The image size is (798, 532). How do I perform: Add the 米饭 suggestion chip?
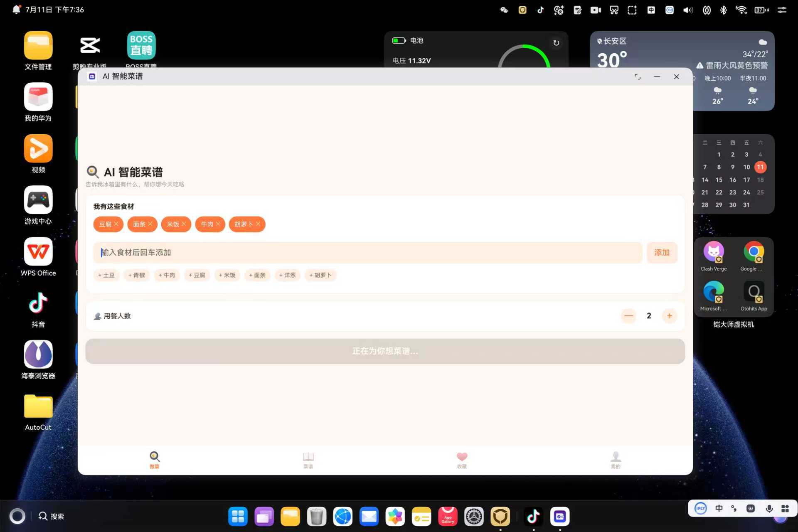(x=227, y=275)
